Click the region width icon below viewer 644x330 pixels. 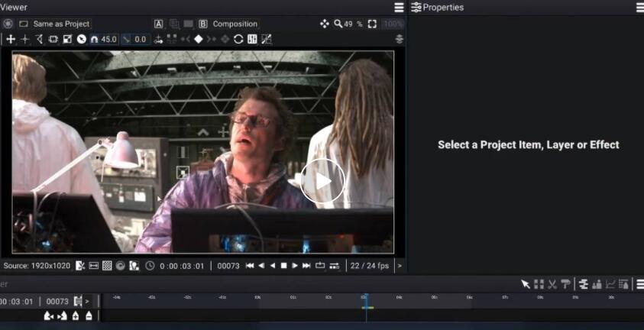pos(94,266)
